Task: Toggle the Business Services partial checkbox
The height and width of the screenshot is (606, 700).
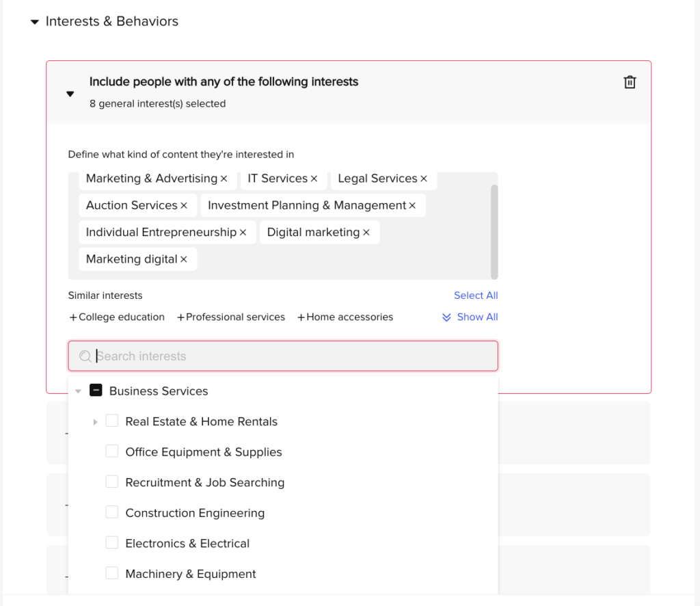Action: [x=96, y=391]
